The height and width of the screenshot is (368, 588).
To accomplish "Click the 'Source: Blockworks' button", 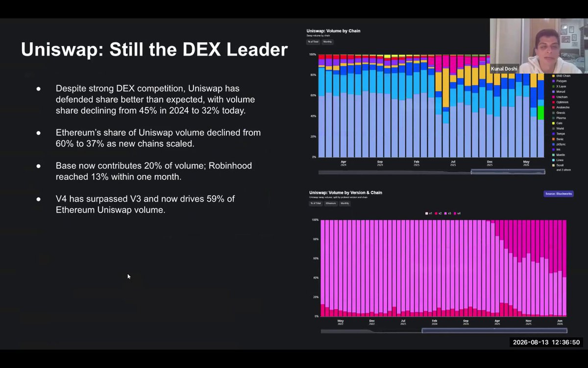I will tap(558, 194).
